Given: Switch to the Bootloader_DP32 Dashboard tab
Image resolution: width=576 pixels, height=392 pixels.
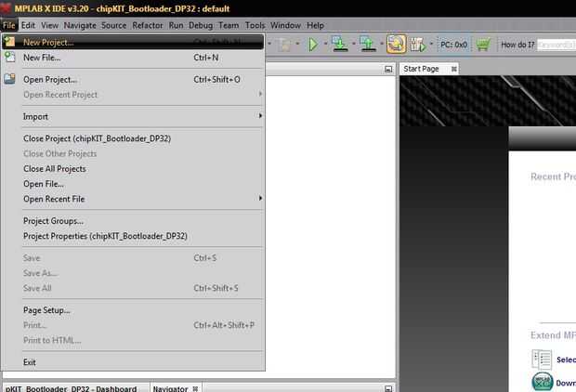Looking at the screenshot, I should (x=71, y=388).
